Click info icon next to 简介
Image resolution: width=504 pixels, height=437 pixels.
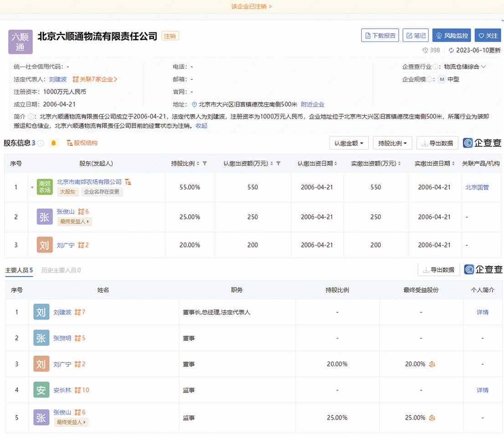(31, 116)
